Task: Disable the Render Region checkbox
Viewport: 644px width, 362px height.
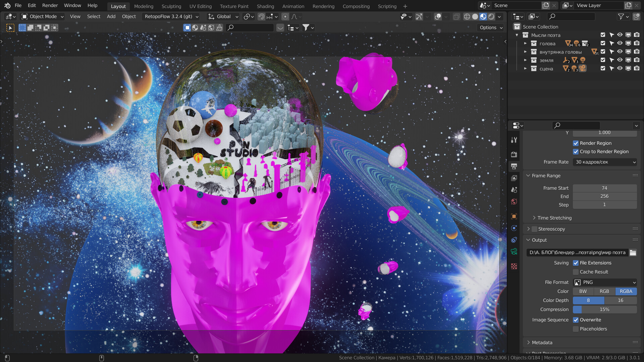Action: pos(576,143)
